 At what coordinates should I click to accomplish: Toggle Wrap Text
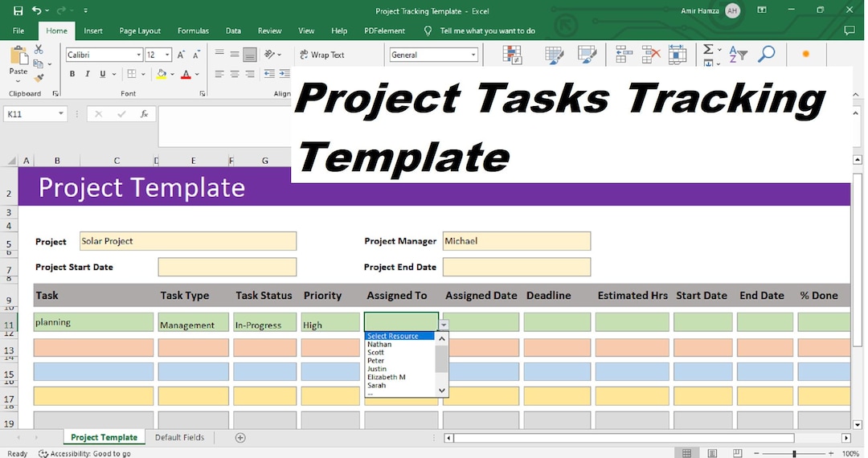(321, 55)
